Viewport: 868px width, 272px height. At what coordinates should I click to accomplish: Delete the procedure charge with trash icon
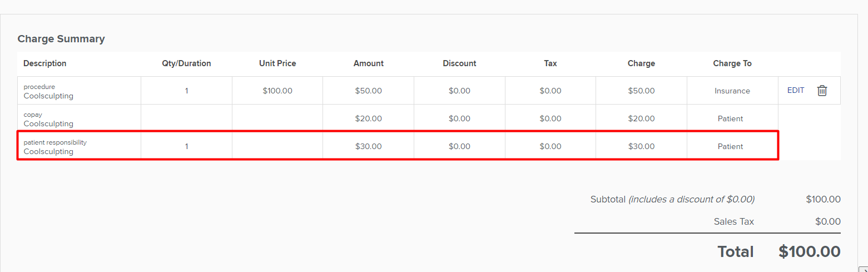click(x=822, y=91)
